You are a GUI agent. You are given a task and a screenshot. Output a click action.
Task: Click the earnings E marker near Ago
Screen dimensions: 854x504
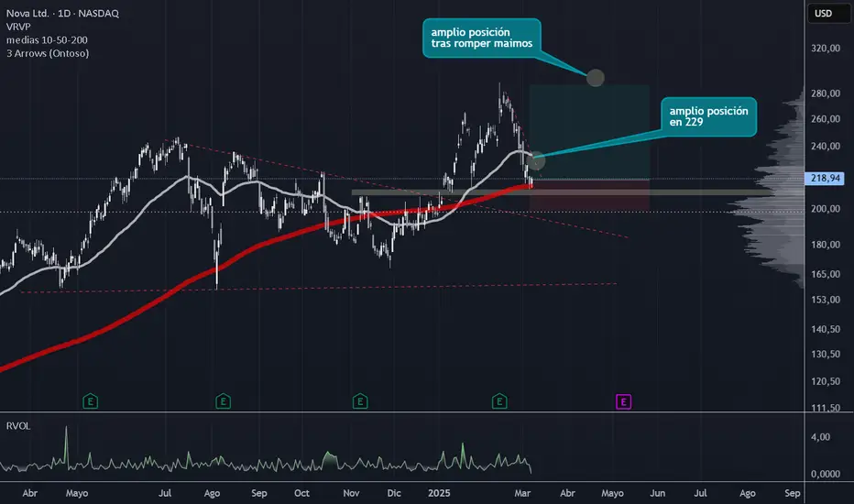(x=224, y=402)
